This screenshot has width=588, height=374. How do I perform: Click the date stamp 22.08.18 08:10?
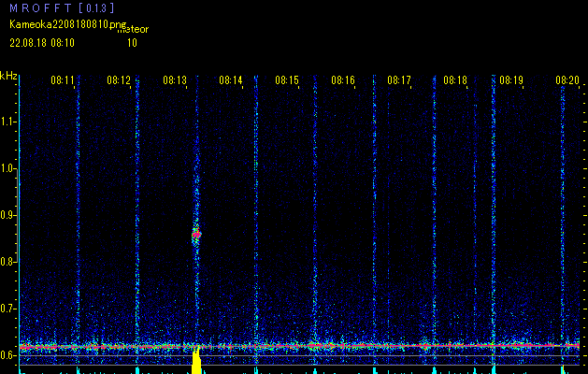pyautogui.click(x=42, y=43)
